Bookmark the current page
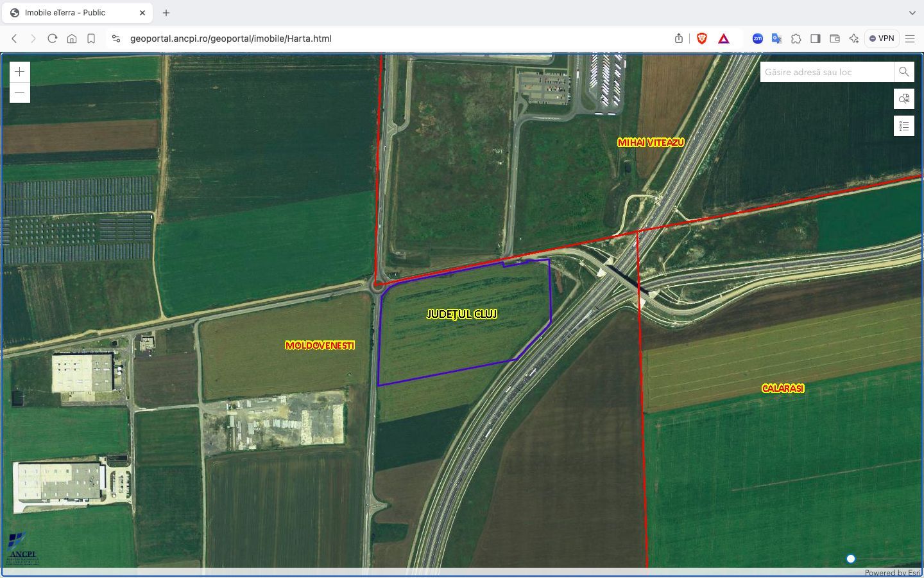 pos(91,39)
